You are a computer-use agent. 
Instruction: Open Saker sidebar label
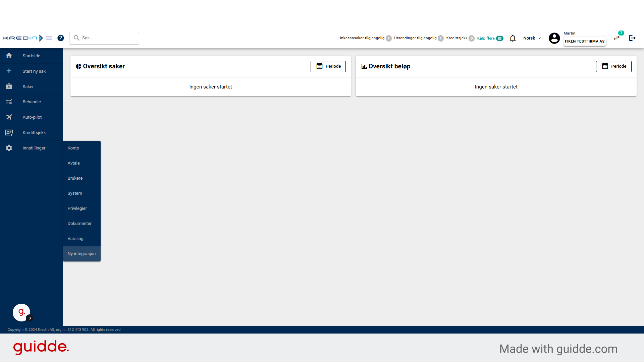pos(28,87)
